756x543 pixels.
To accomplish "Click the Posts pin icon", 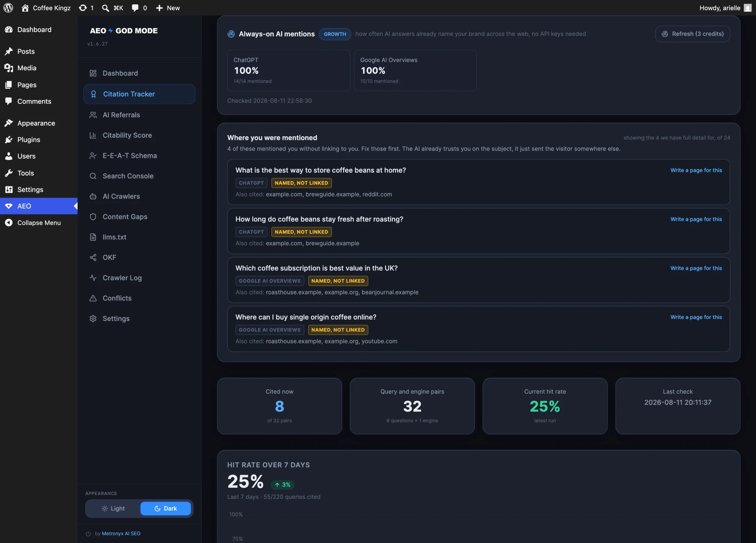I will click(x=9, y=51).
